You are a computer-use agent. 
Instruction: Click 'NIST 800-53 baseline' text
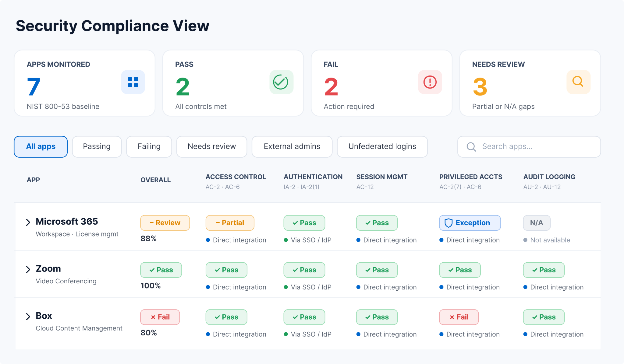pyautogui.click(x=63, y=107)
